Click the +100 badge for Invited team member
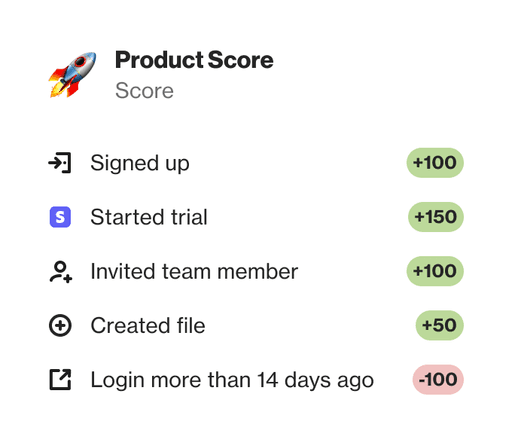 click(435, 271)
